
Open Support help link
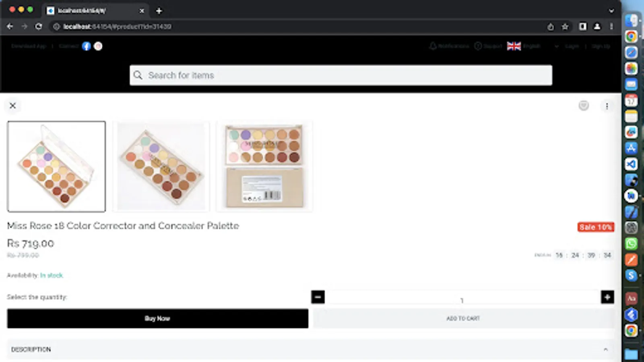point(488,46)
